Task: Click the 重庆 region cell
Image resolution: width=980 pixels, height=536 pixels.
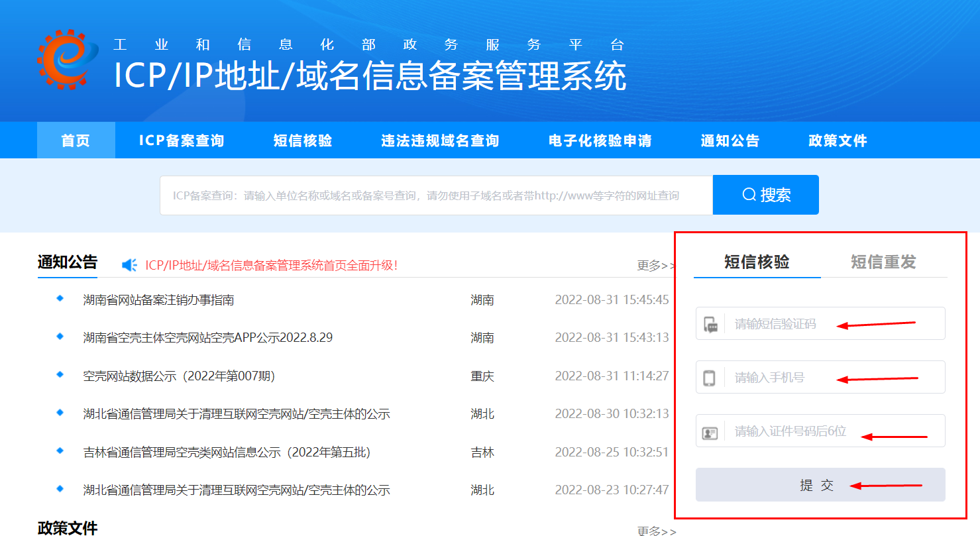Action: 482,376
